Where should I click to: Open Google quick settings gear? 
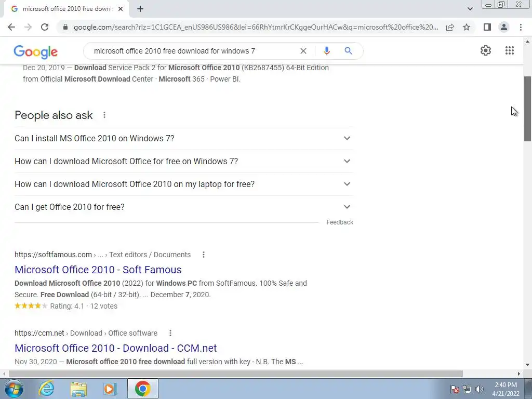click(486, 50)
